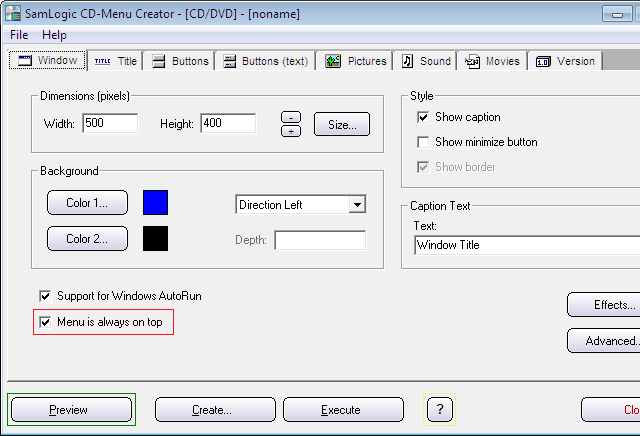Click inside the Width field
The image size is (640, 436).
point(110,123)
